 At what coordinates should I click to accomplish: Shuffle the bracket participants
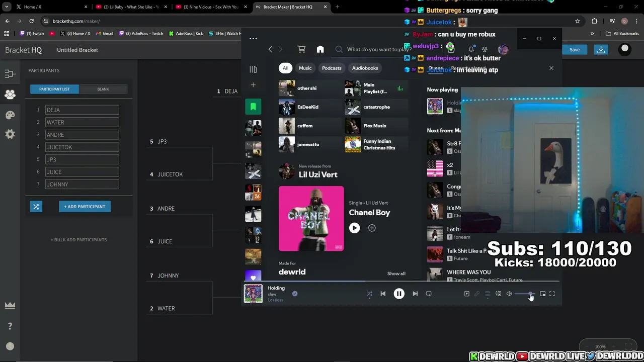(x=36, y=207)
